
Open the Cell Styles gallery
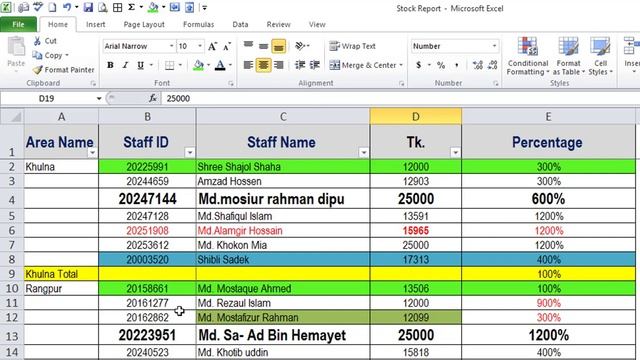600,56
